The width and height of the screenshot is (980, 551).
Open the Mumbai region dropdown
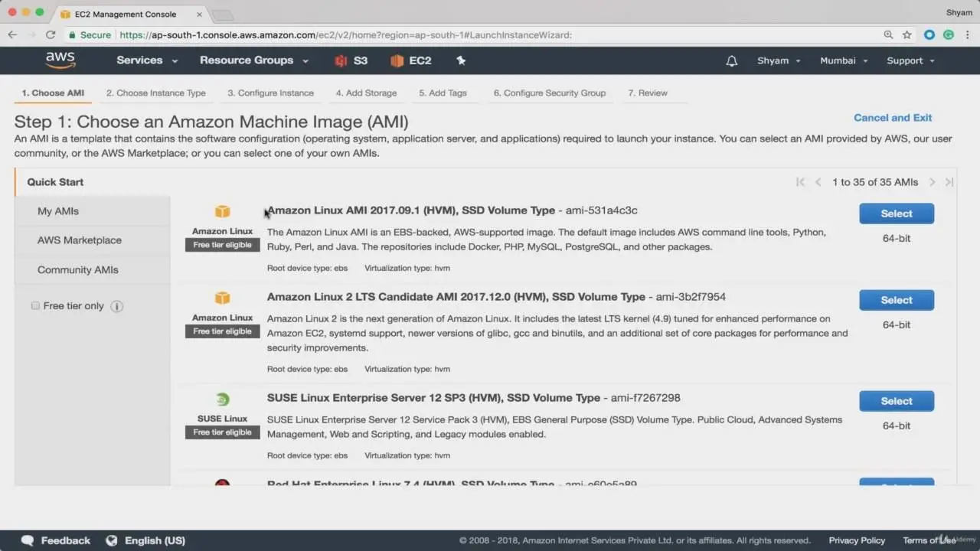844,61
